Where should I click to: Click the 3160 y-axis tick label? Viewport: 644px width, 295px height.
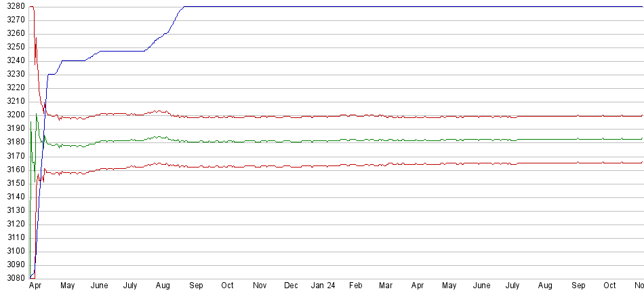tap(13, 170)
